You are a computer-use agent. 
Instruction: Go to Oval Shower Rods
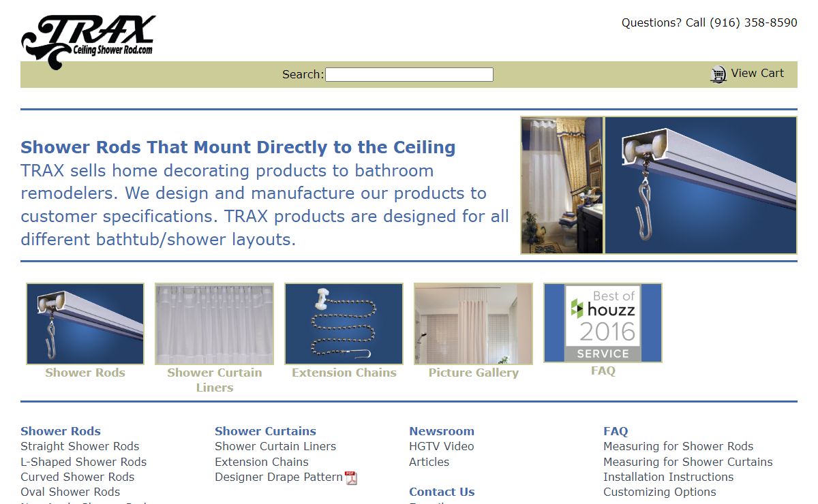[70, 492]
